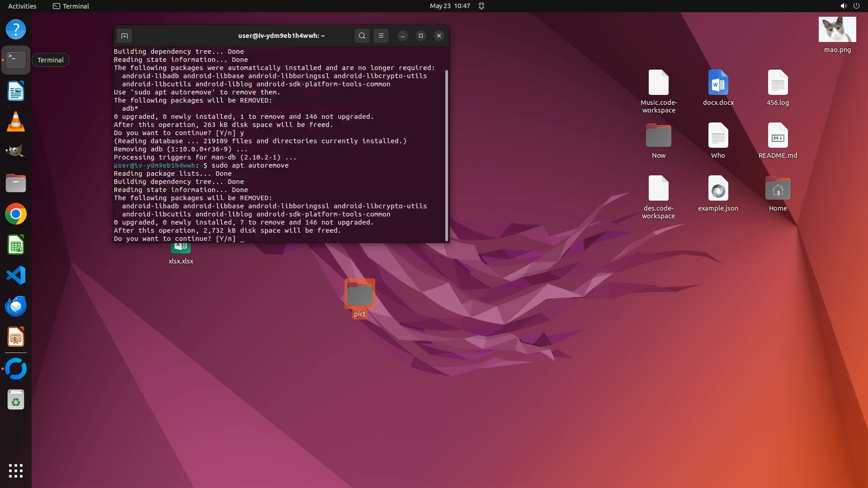868x488 pixels.
Task: Open the system volume and power menu
Action: (849, 6)
